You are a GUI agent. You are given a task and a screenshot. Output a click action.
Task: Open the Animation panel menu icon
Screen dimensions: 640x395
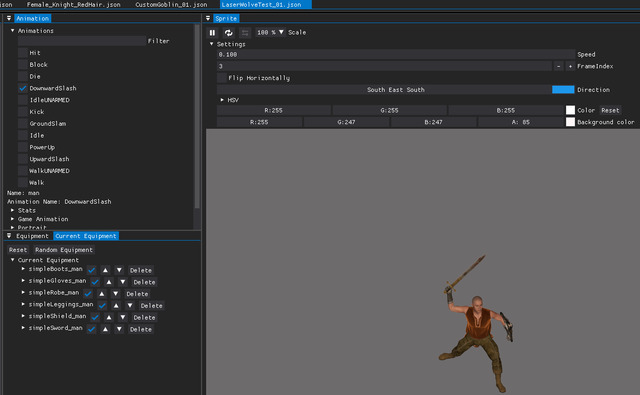click(x=9, y=18)
